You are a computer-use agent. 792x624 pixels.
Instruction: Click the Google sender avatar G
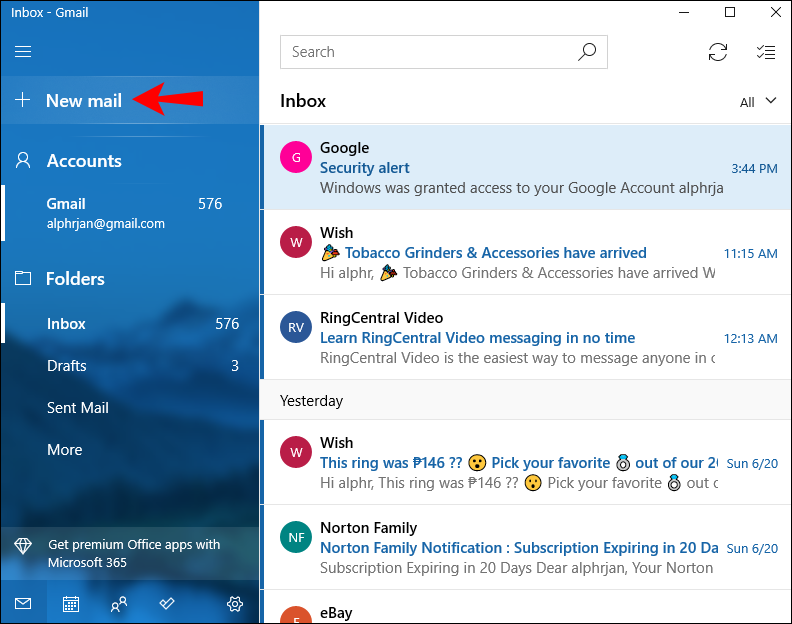[x=296, y=157]
